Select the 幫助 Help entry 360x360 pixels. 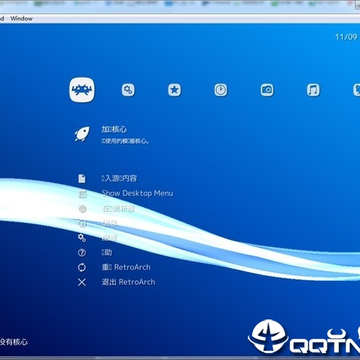107,253
